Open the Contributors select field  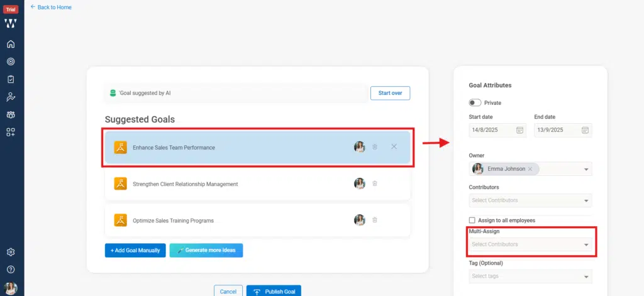coord(530,200)
